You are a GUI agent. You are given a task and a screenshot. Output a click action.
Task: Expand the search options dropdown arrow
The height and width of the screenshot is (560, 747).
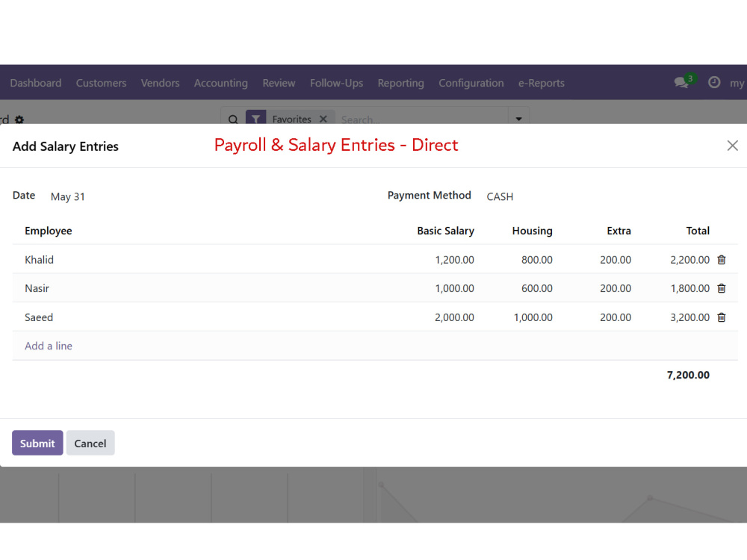pyautogui.click(x=518, y=119)
